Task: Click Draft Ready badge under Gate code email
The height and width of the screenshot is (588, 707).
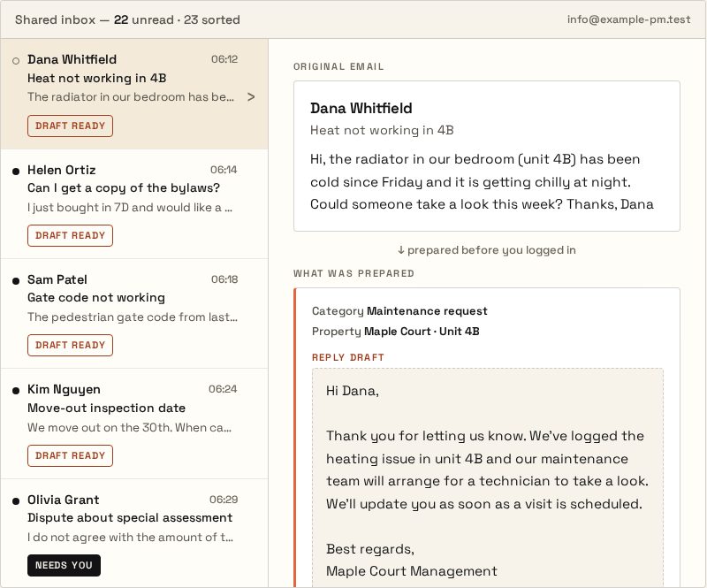Action: click(x=70, y=345)
